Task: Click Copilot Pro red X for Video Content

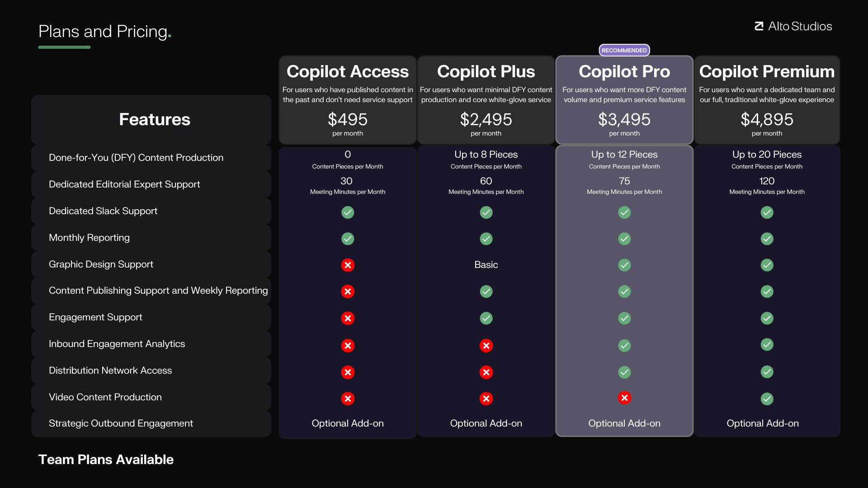Action: (624, 398)
